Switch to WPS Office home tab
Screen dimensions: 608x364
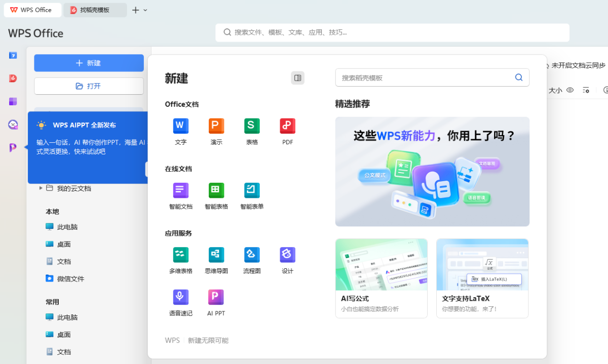[x=33, y=10]
